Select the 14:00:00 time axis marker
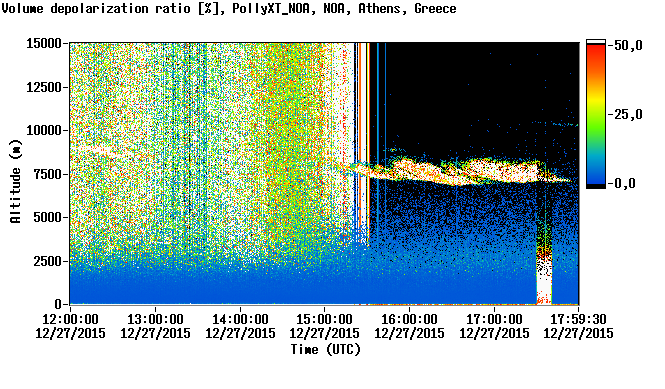This screenshot has width=665, height=389. coord(240,326)
